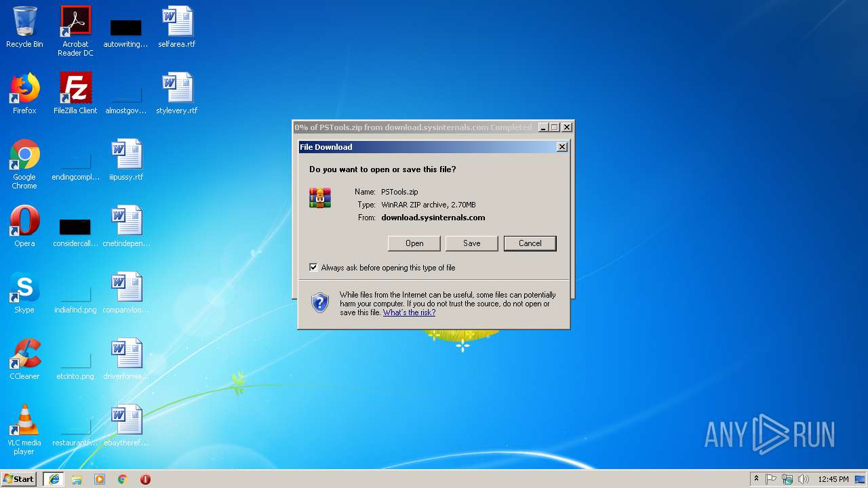Viewport: 868px width, 488px height.
Task: Open the Recycle Bin desktop icon
Action: point(24,27)
